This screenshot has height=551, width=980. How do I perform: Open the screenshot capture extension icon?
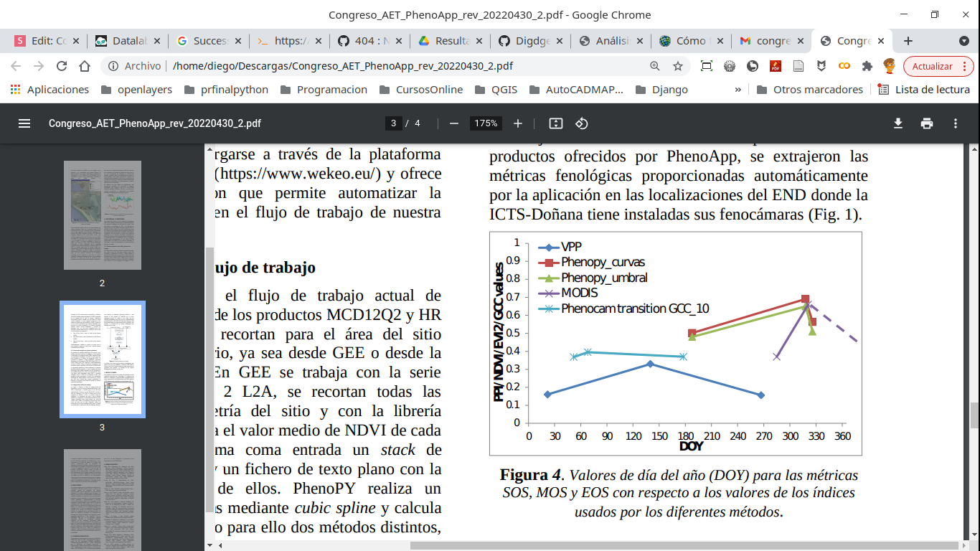[707, 66]
